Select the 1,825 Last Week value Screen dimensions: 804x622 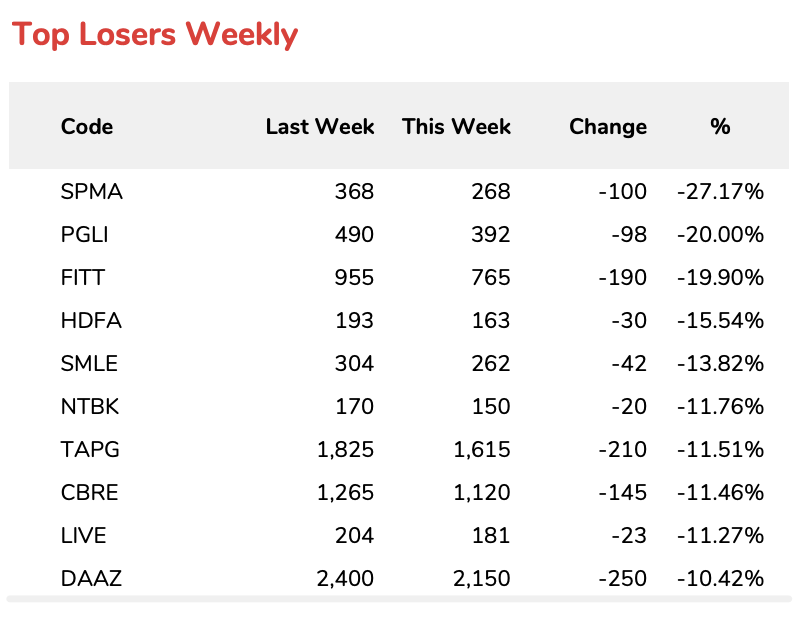[345, 450]
